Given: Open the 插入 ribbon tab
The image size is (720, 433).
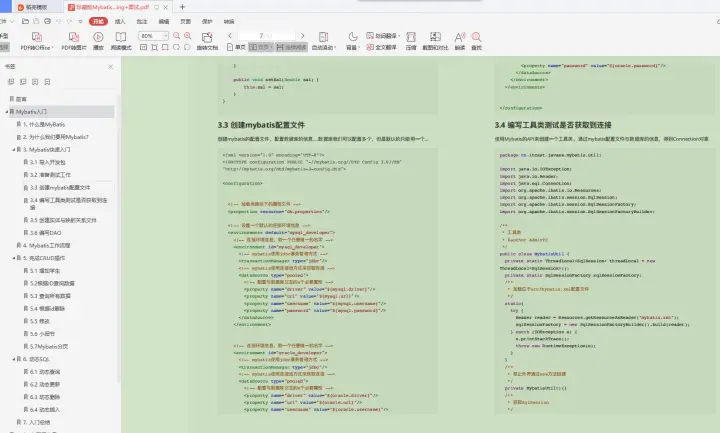Looking at the screenshot, I should pyautogui.click(x=120, y=22).
